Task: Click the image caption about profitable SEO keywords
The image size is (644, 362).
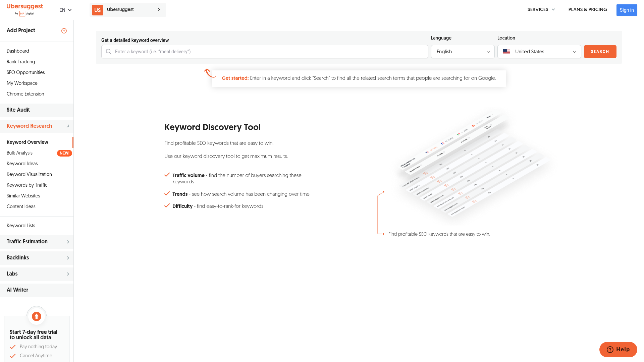Action: click(x=439, y=234)
